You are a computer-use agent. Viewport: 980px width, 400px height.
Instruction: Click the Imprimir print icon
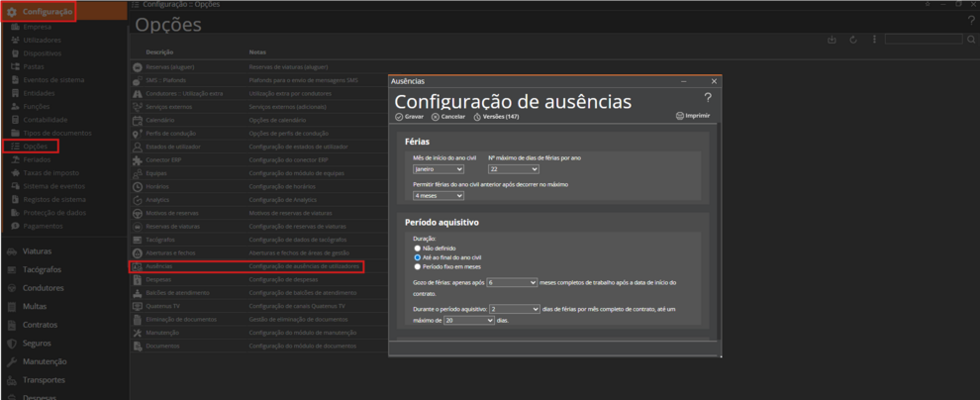[680, 116]
